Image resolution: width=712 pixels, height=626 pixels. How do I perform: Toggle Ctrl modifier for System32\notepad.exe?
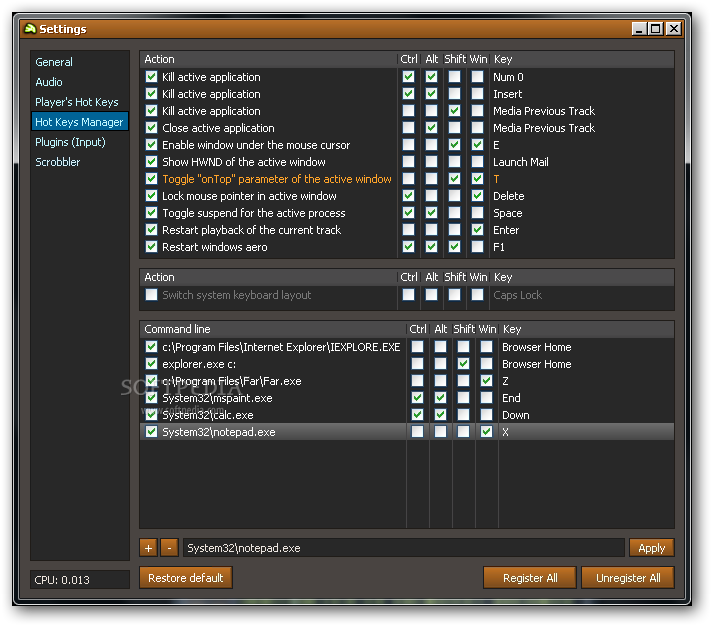coord(417,432)
